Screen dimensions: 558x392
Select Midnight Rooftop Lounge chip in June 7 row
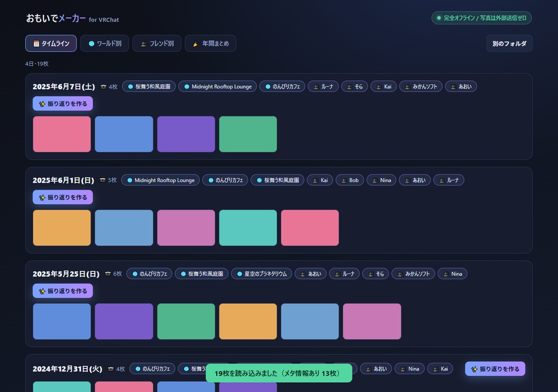[x=217, y=87]
